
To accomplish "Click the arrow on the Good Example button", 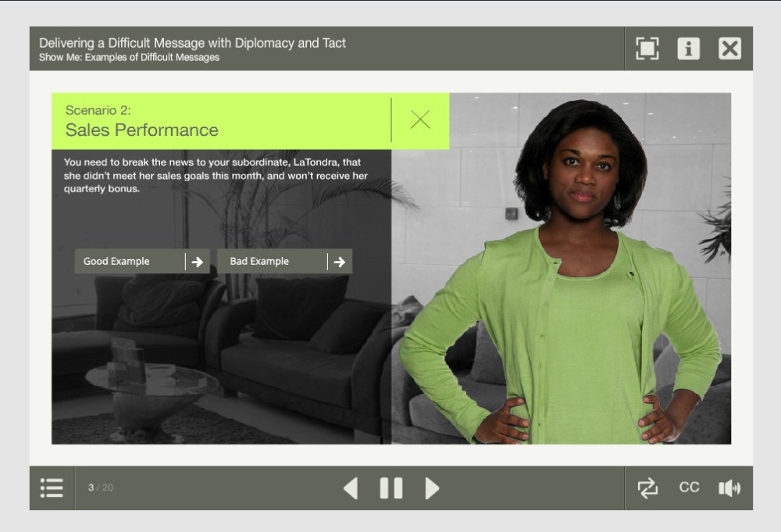I will (198, 262).
